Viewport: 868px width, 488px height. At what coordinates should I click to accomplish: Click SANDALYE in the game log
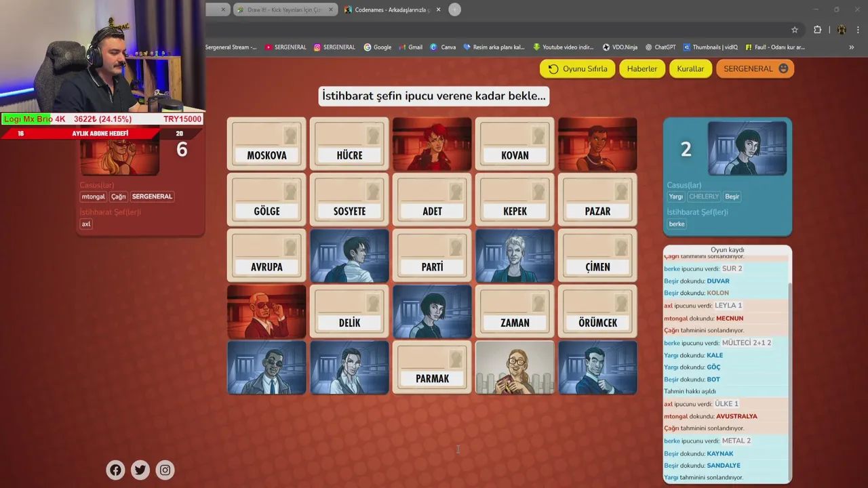click(724, 466)
